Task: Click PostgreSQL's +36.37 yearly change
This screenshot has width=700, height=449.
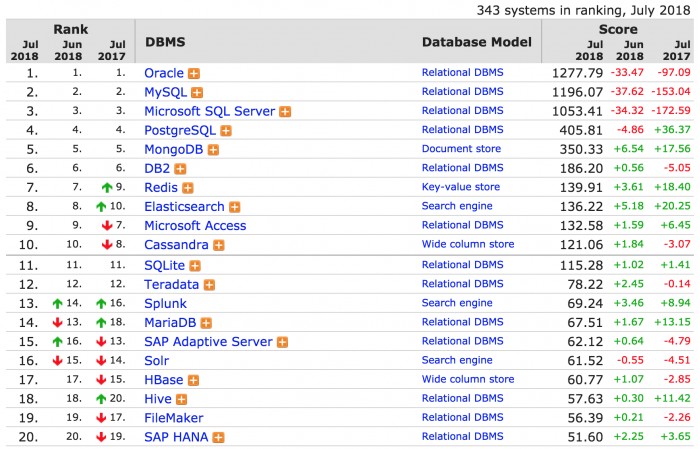Action: 672,129
